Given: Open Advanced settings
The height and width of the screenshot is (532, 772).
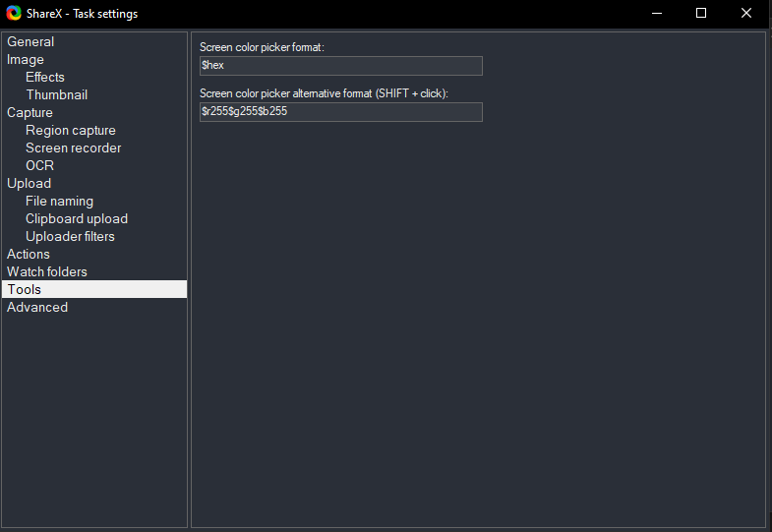Looking at the screenshot, I should point(37,308).
